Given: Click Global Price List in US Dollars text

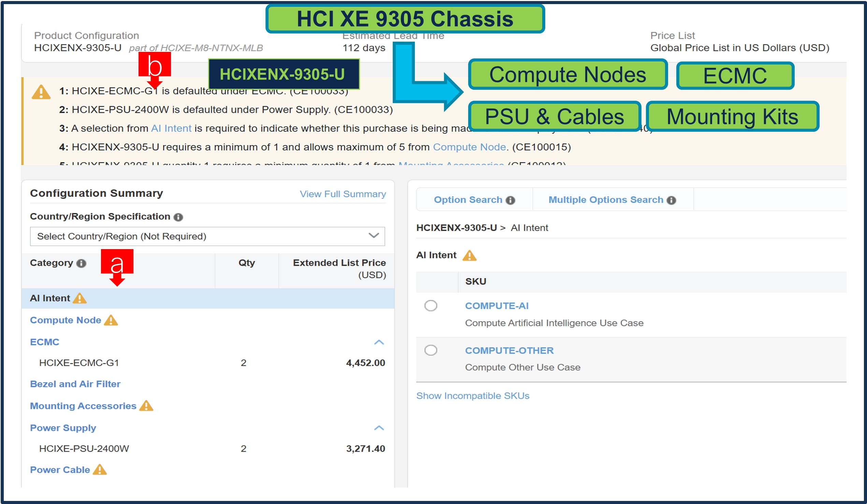Looking at the screenshot, I should [740, 48].
